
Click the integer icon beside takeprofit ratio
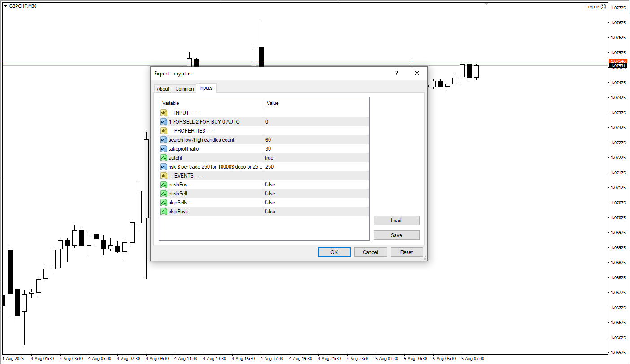(164, 149)
